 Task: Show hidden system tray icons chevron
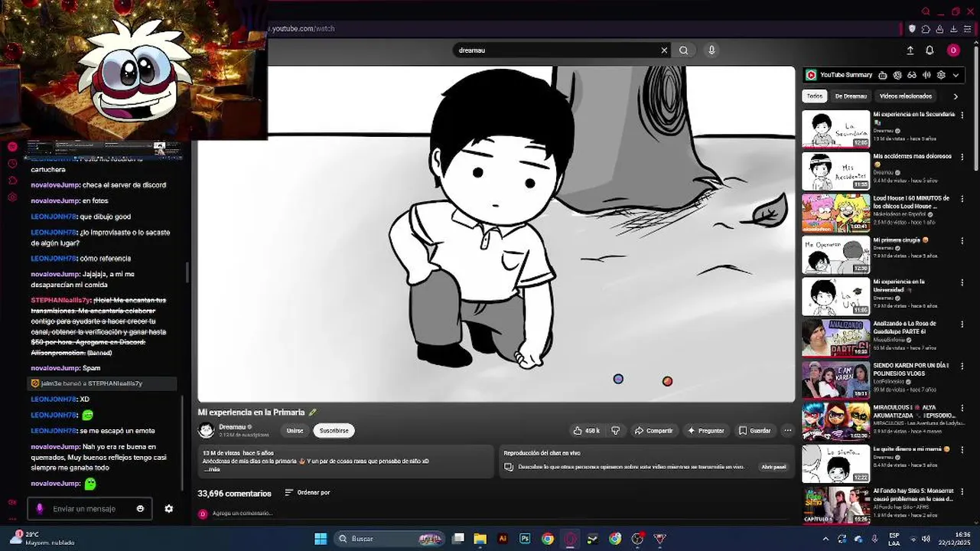coord(825,539)
